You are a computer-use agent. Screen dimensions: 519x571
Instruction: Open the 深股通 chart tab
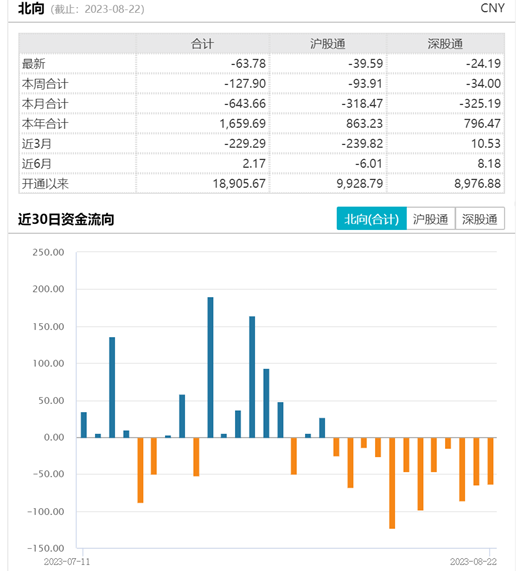480,219
